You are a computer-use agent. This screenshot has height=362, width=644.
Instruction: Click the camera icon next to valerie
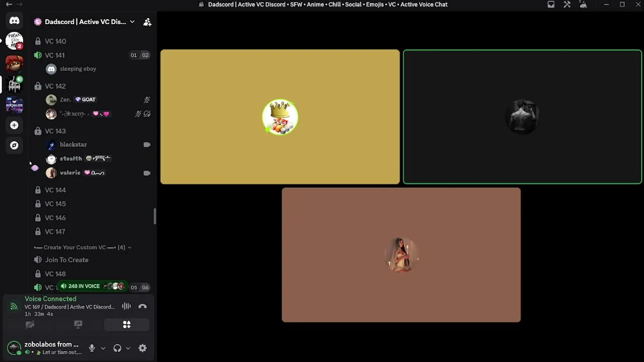146,173
